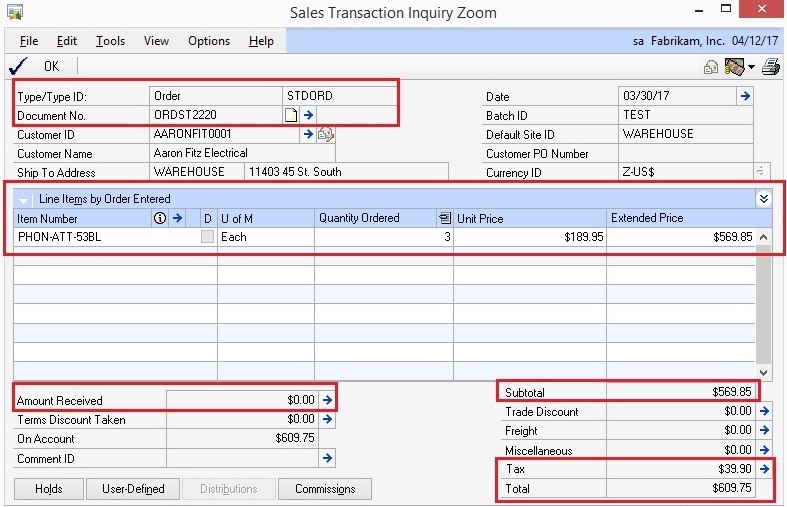The height and width of the screenshot is (507, 787).
Task: Open the document note icon
Action: pyautogui.click(x=291, y=115)
